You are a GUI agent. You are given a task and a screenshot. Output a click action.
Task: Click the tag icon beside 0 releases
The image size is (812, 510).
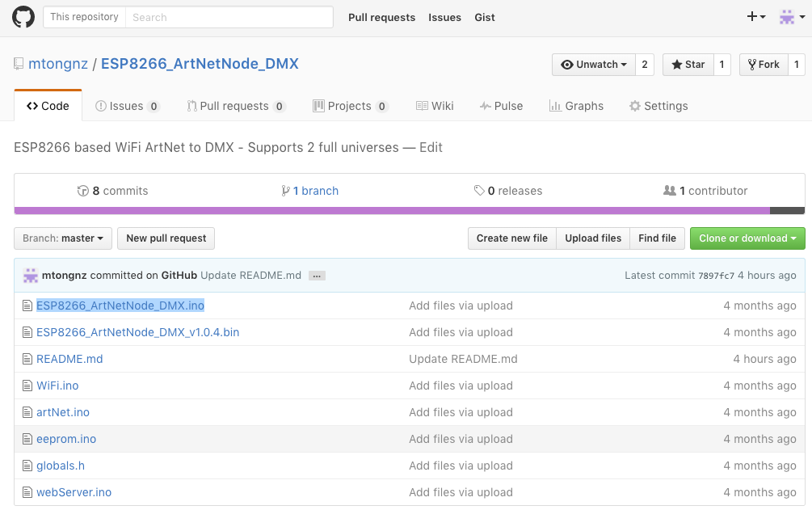(x=479, y=191)
